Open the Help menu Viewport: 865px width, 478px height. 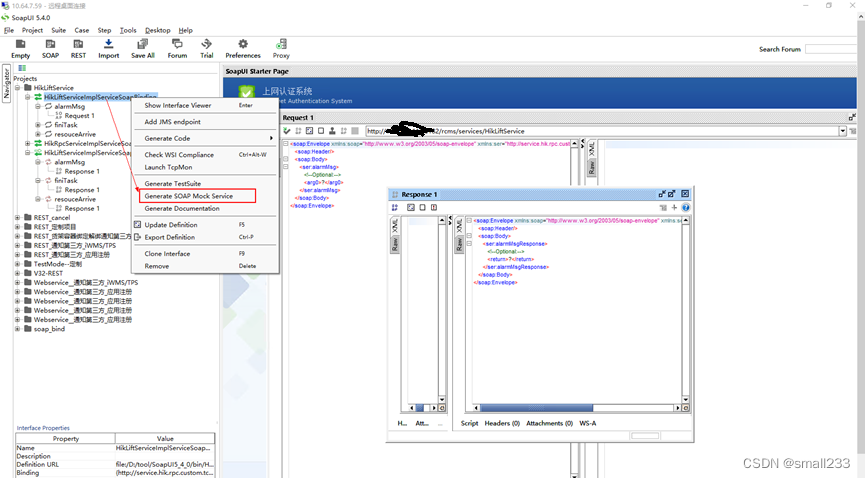185,30
